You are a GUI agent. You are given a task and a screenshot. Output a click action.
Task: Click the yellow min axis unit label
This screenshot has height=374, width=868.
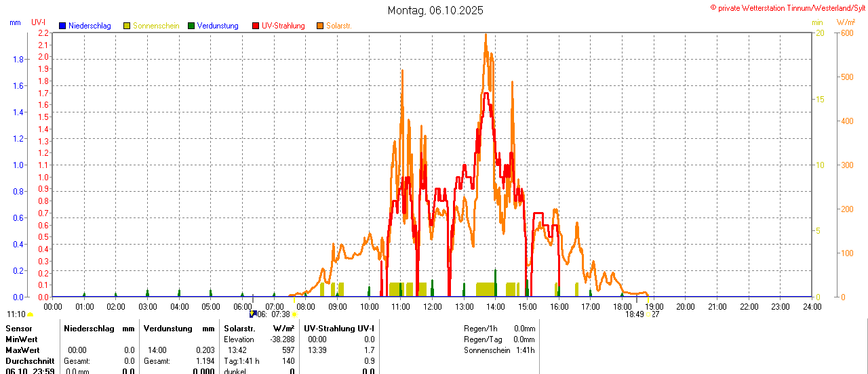coord(818,22)
